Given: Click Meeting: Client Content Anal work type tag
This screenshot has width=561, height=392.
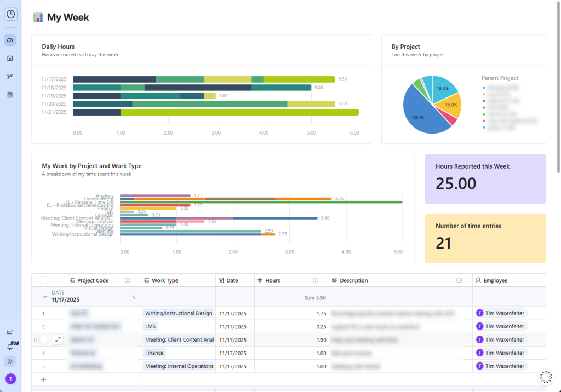Looking at the screenshot, I should tap(179, 339).
